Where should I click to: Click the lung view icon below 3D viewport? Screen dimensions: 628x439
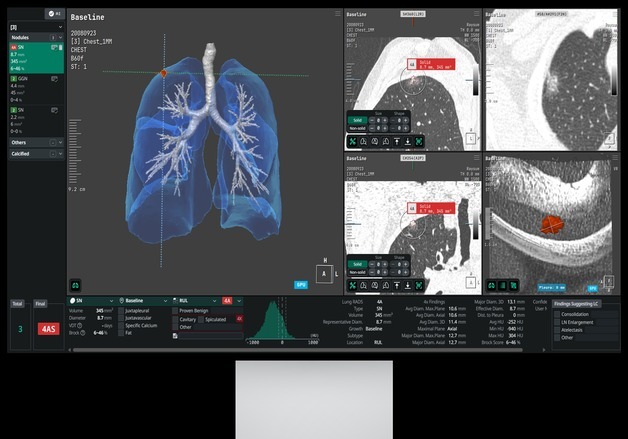75,284
